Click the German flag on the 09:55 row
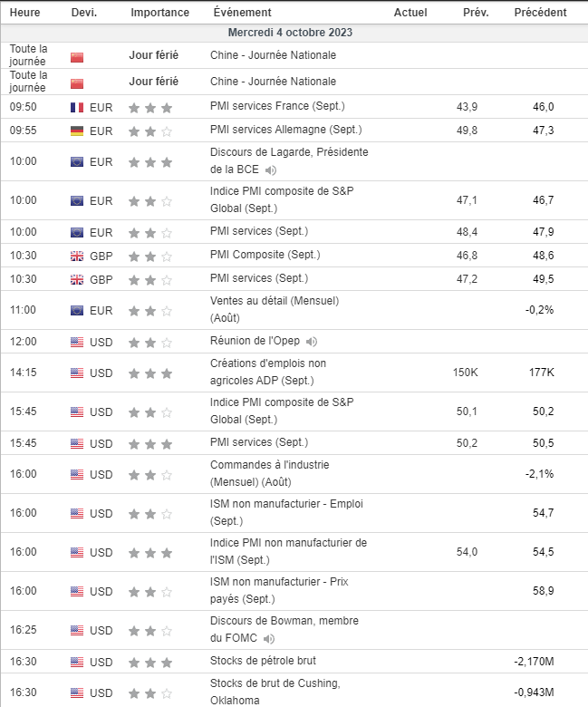Screen dimensions: 588x707 pyautogui.click(x=77, y=131)
